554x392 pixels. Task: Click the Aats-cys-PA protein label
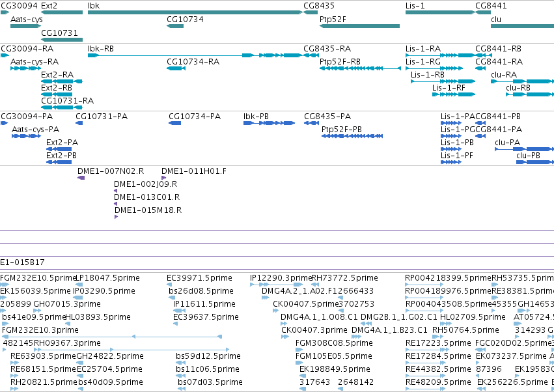[35, 130]
